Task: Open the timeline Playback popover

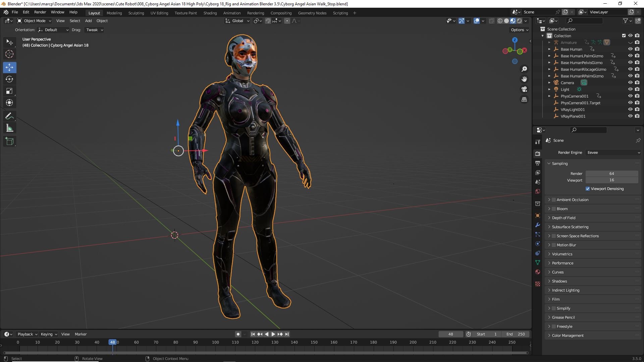Action: tap(27, 334)
